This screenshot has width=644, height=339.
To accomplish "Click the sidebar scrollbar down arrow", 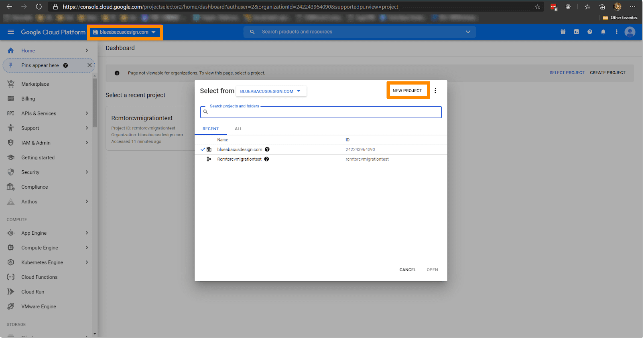I will (x=95, y=334).
